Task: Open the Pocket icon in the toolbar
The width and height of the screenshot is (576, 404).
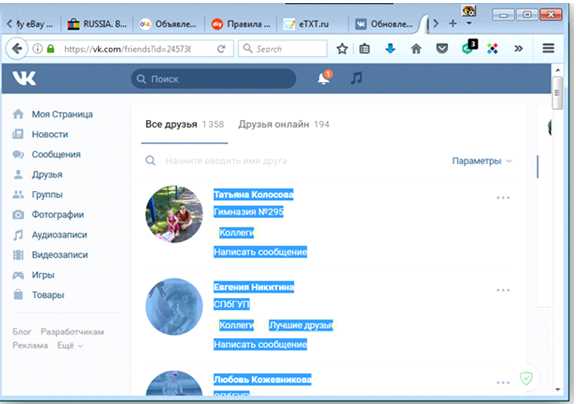Action: 442,48
